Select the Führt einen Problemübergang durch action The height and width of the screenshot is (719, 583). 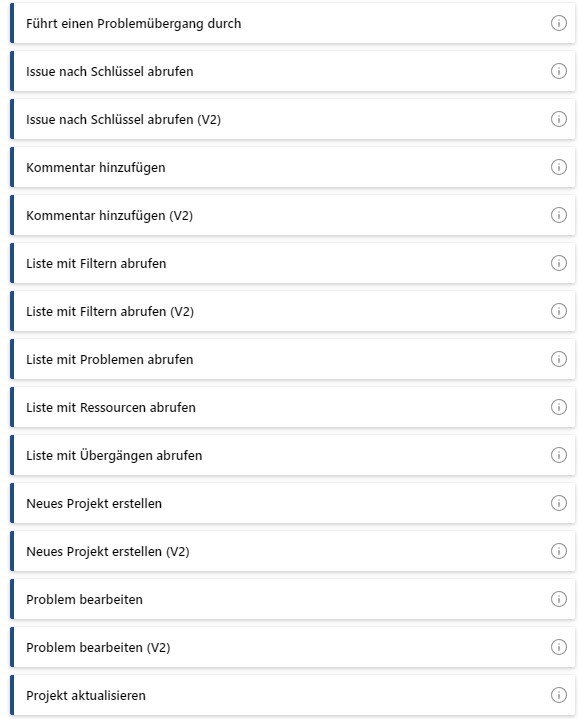(x=293, y=23)
